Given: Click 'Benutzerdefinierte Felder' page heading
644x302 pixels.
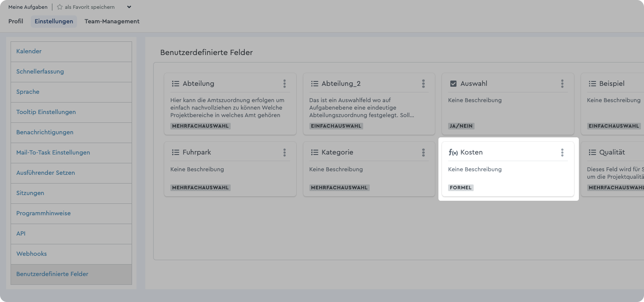Looking at the screenshot, I should (x=206, y=53).
